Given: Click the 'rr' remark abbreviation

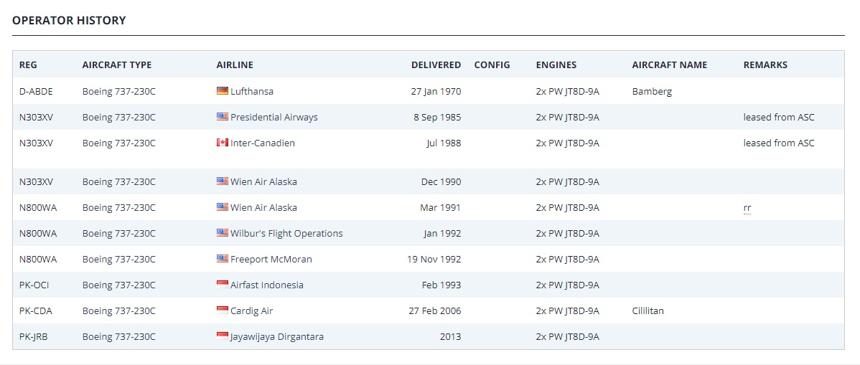Looking at the screenshot, I should tap(747, 207).
